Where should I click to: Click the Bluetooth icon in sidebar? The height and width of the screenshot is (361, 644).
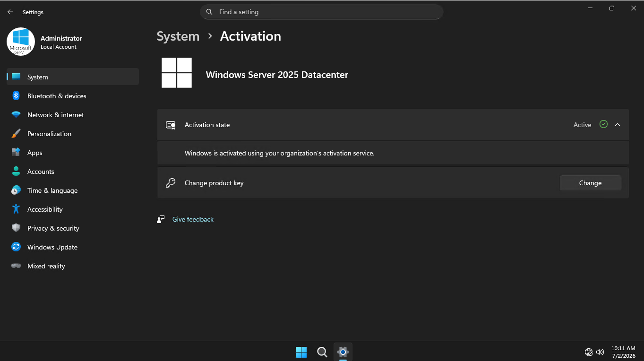tap(16, 95)
